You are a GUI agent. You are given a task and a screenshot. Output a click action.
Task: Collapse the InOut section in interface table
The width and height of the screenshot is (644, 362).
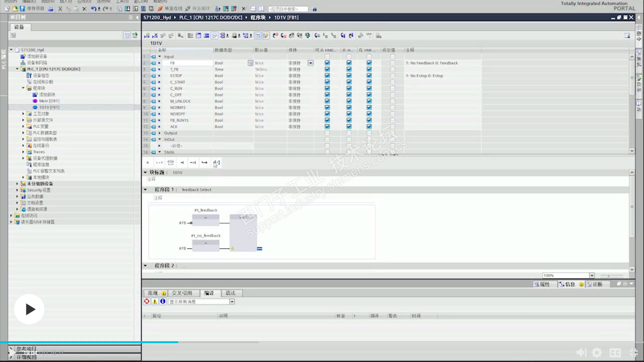pyautogui.click(x=159, y=140)
